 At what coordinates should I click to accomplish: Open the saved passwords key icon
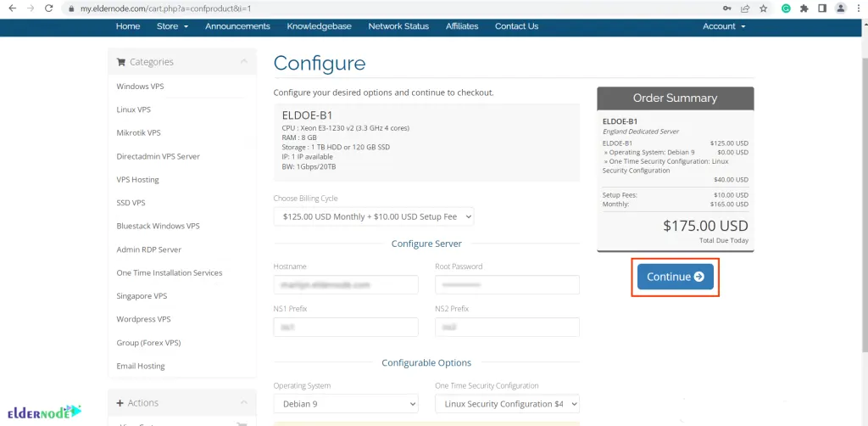(x=726, y=8)
